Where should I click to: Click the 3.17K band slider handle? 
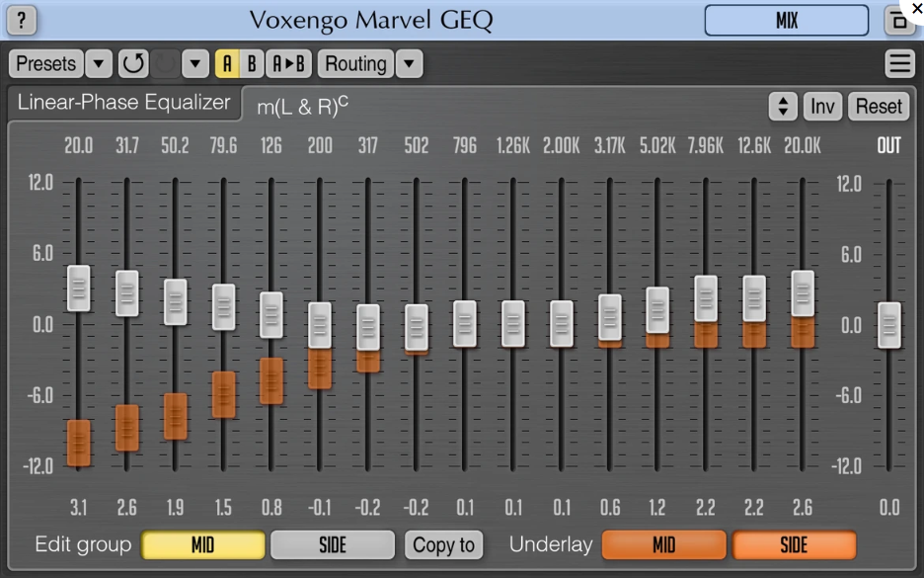click(609, 317)
